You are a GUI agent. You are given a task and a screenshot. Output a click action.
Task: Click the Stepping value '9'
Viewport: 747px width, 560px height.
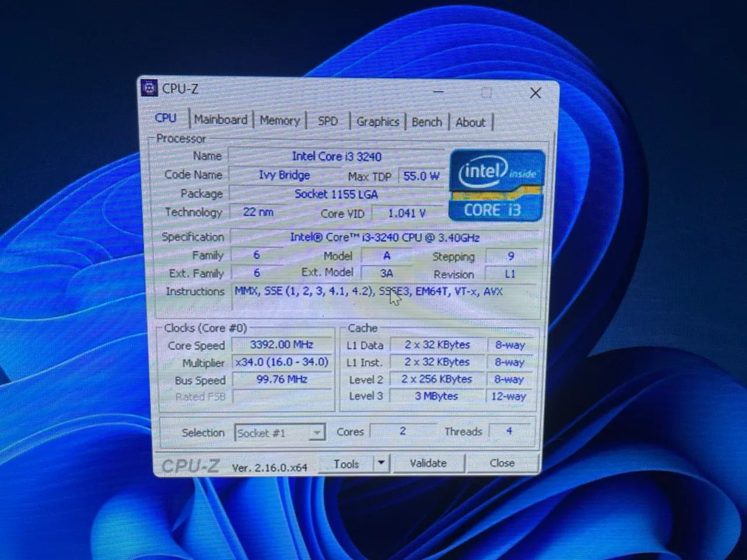click(x=511, y=257)
